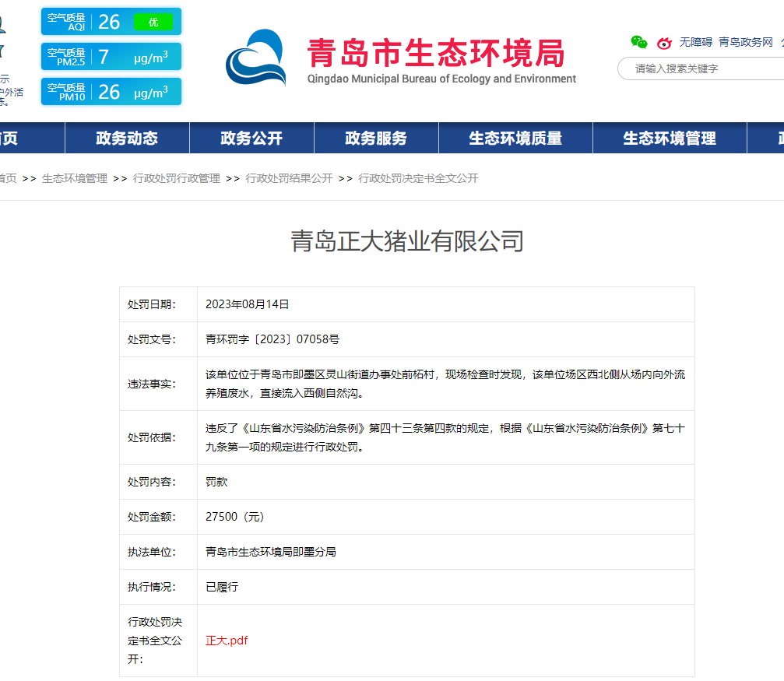Focus the 请输入搜索关键字 search field
The width and height of the screenshot is (784, 681).
[x=701, y=68]
